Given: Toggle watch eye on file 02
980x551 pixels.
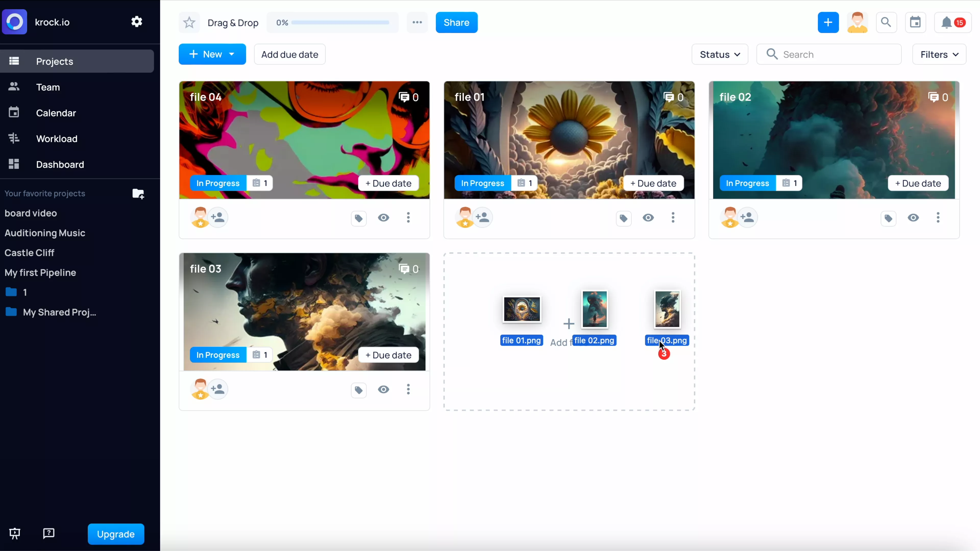Looking at the screenshot, I should tap(913, 218).
